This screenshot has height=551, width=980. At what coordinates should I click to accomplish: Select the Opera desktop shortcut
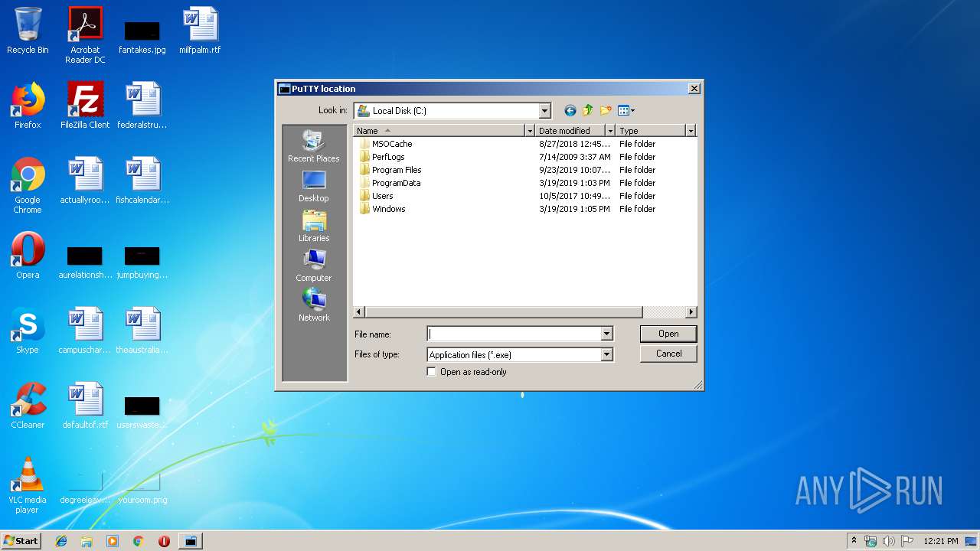[x=28, y=256]
